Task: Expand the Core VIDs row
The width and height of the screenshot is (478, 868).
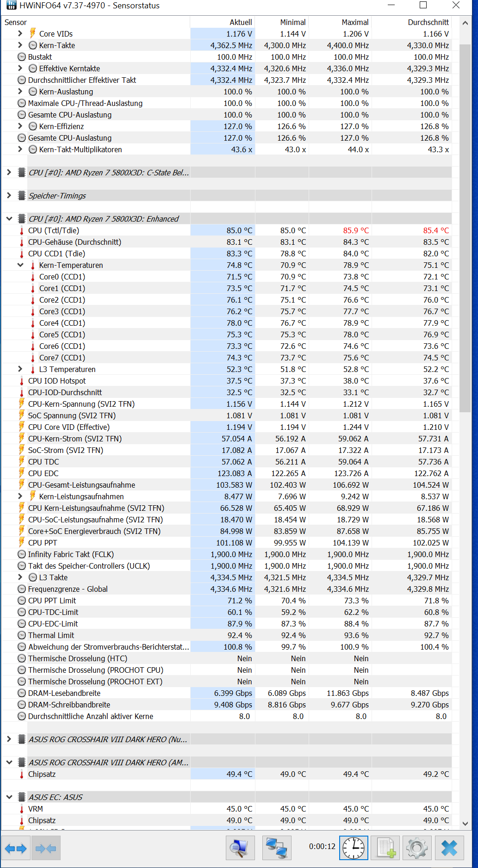Action: 20,33
